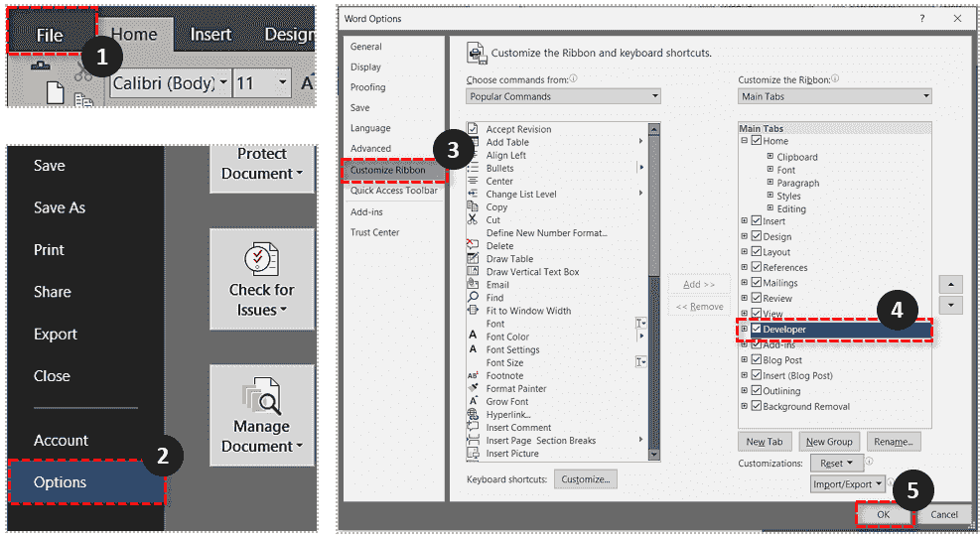
Task: Open the Popular Commands dropdown
Action: [x=563, y=96]
